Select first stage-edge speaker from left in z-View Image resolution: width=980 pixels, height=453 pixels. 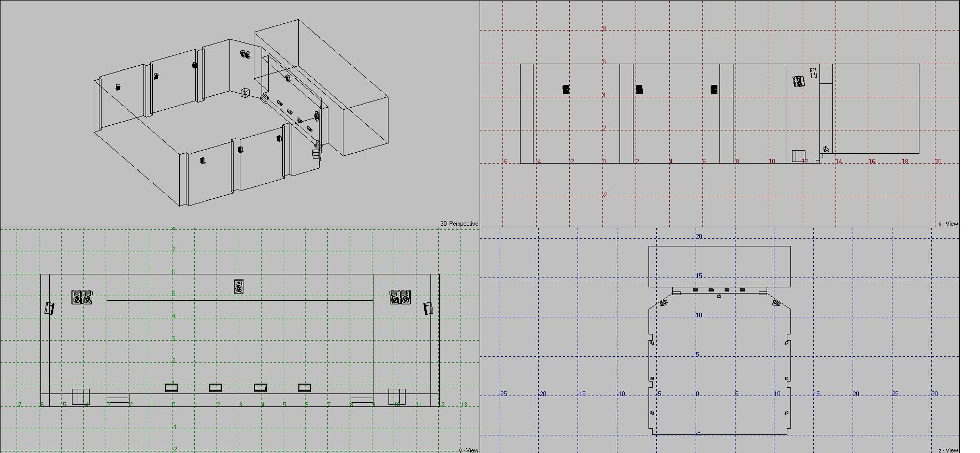click(696, 290)
